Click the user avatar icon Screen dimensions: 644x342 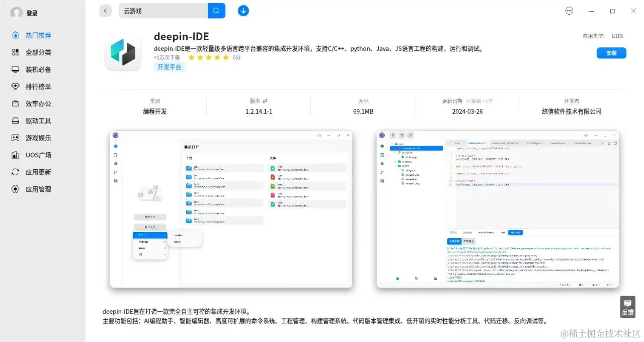[16, 13]
